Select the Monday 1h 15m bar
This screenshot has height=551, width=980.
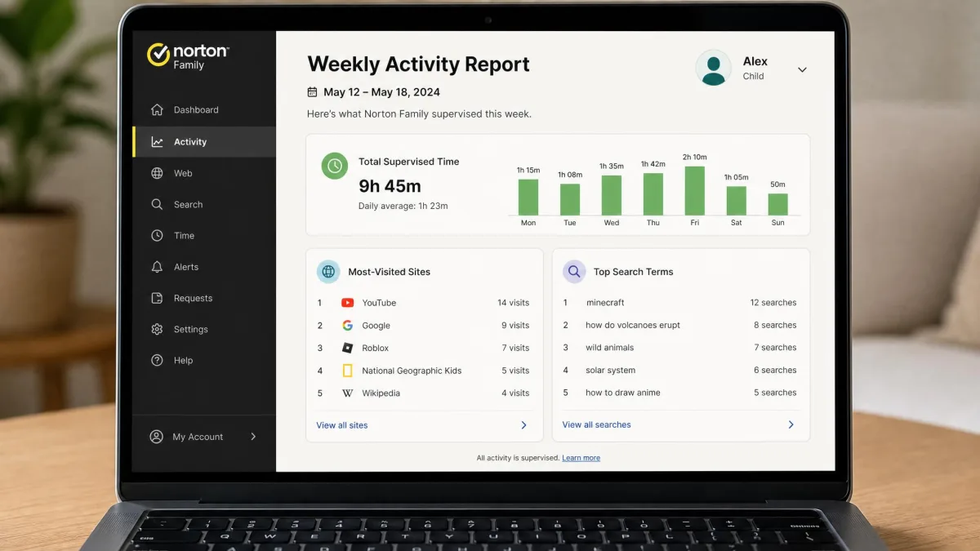[528, 197]
